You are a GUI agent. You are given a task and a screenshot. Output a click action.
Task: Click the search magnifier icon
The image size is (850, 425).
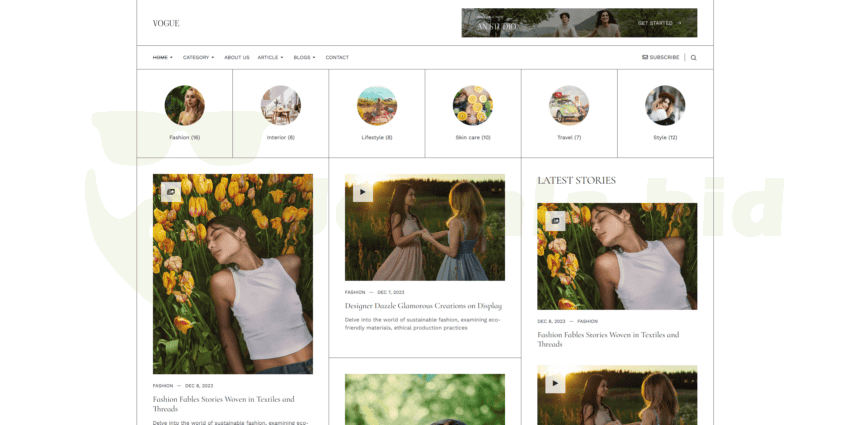[x=693, y=57]
